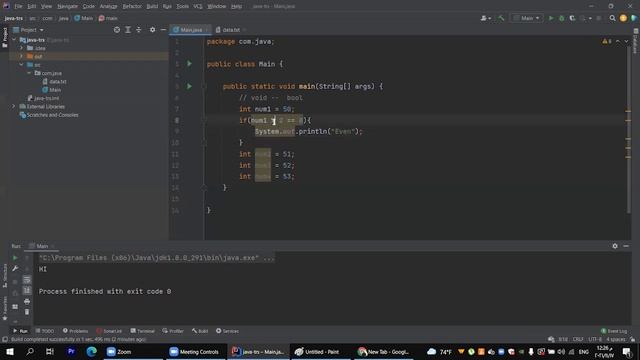The width and height of the screenshot is (640, 360).
Task: Open the TODO tool window
Action: point(44,331)
